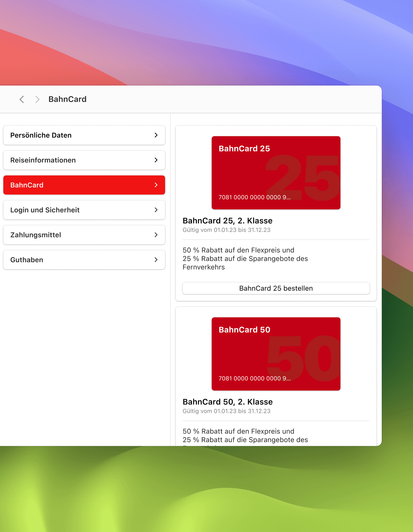Screen dimensions: 413x532
Task: Click chevron next to Zahlungsmittel
Action: 156,235
